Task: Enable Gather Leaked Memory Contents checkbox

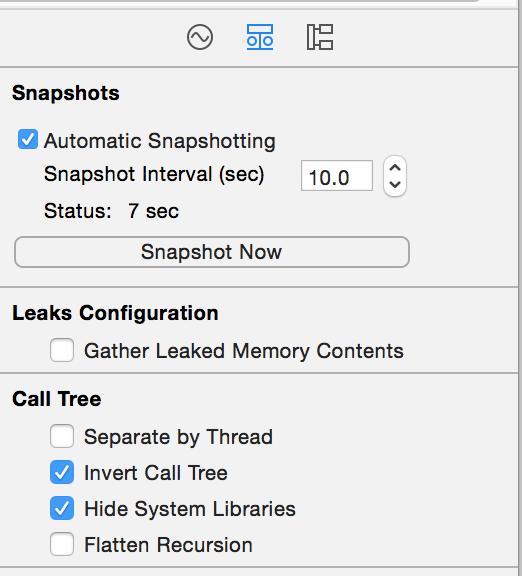Action: pos(62,350)
